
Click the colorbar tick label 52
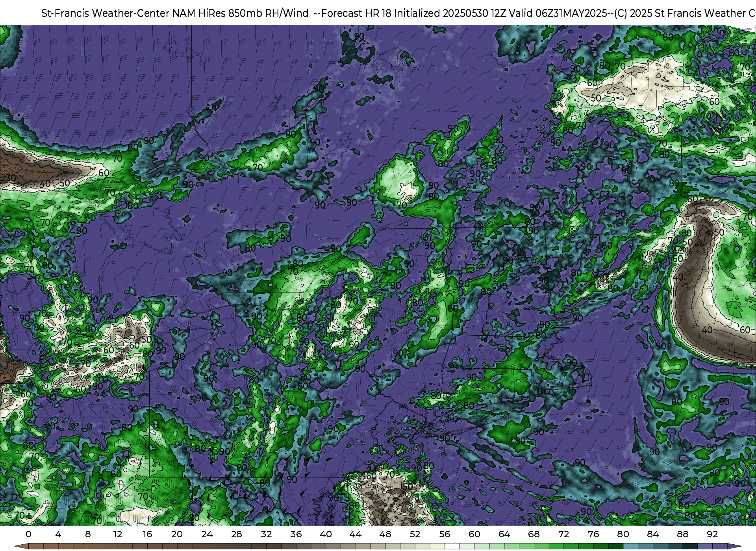(415, 534)
